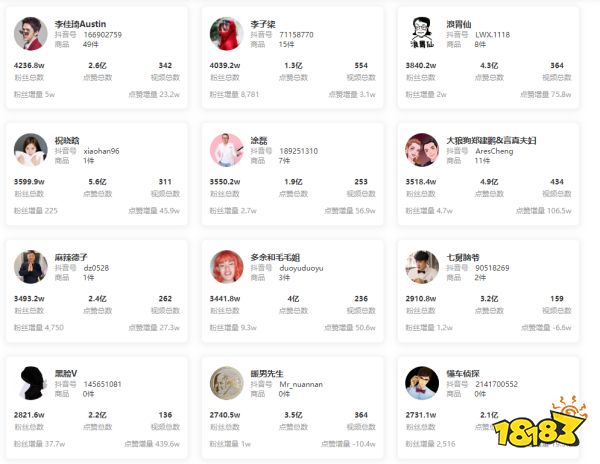600x464 pixels.
Task: Click the 多余和毛毛姐 account name
Action: (275, 257)
